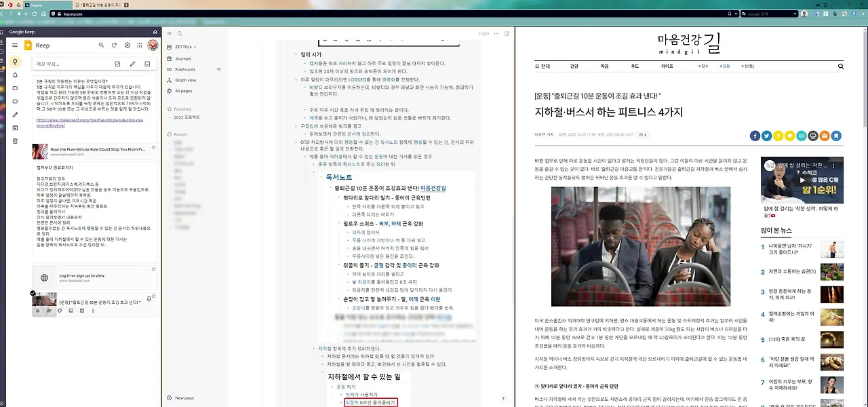Open the '마음건강길' page link in Logseq
Image resolution: width=868 pixels, height=407 pixels.
(433, 188)
